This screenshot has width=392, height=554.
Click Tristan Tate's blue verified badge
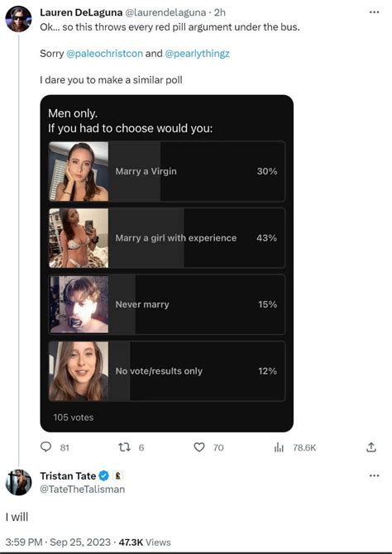coord(103,476)
